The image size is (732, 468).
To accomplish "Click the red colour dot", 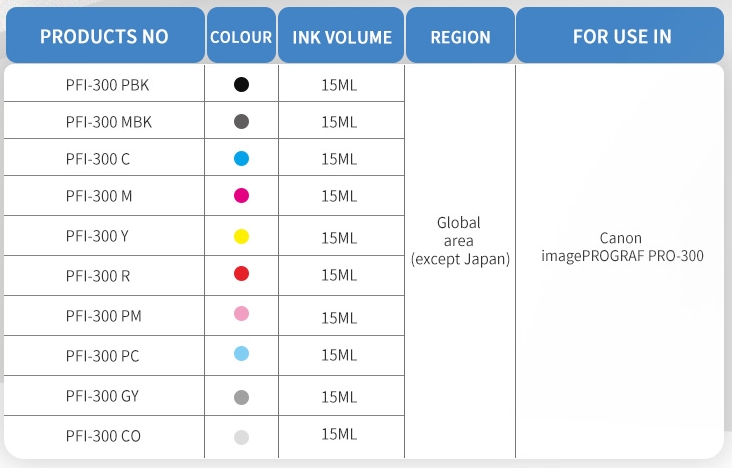I will point(241,273).
